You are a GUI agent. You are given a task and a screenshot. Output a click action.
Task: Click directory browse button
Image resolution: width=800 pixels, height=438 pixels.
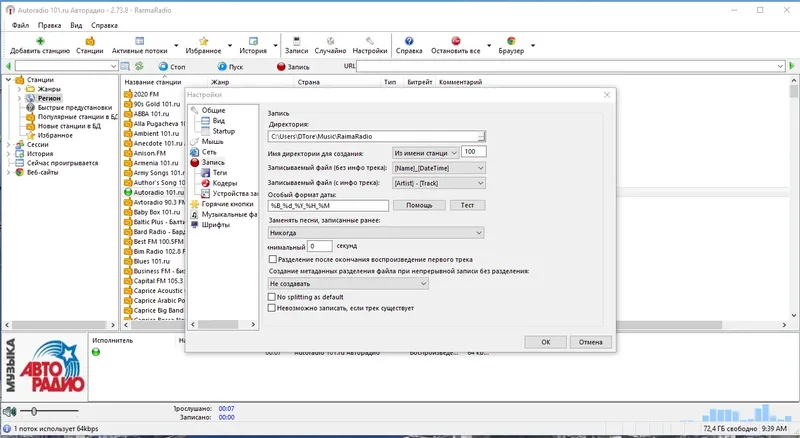pos(481,136)
